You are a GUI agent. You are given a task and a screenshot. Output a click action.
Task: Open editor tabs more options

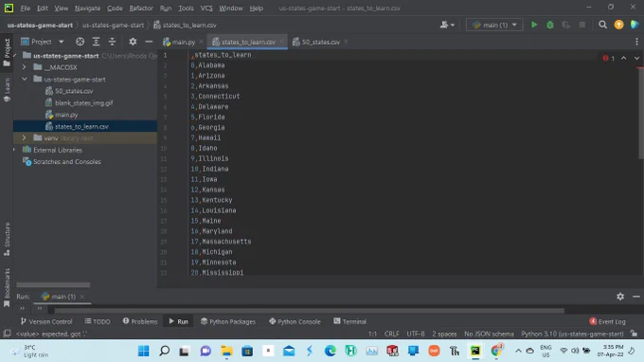coord(636,42)
